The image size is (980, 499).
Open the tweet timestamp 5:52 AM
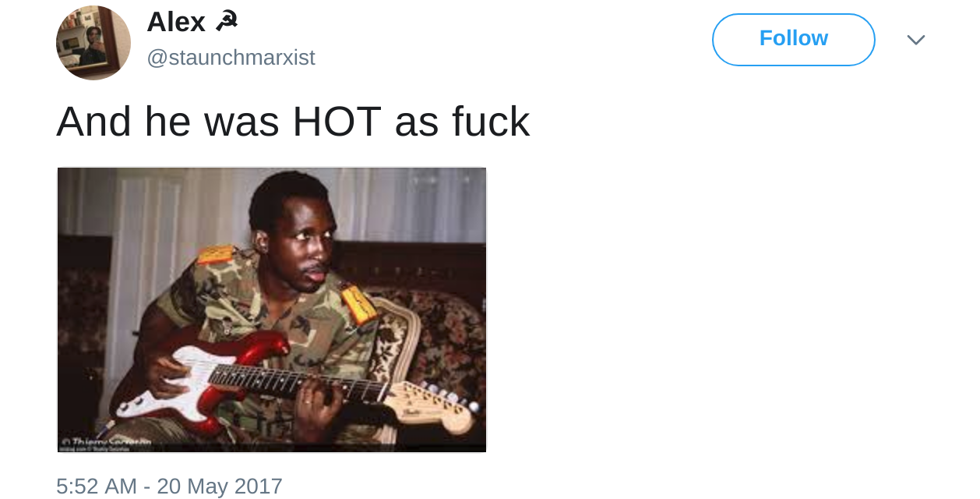tap(97, 486)
